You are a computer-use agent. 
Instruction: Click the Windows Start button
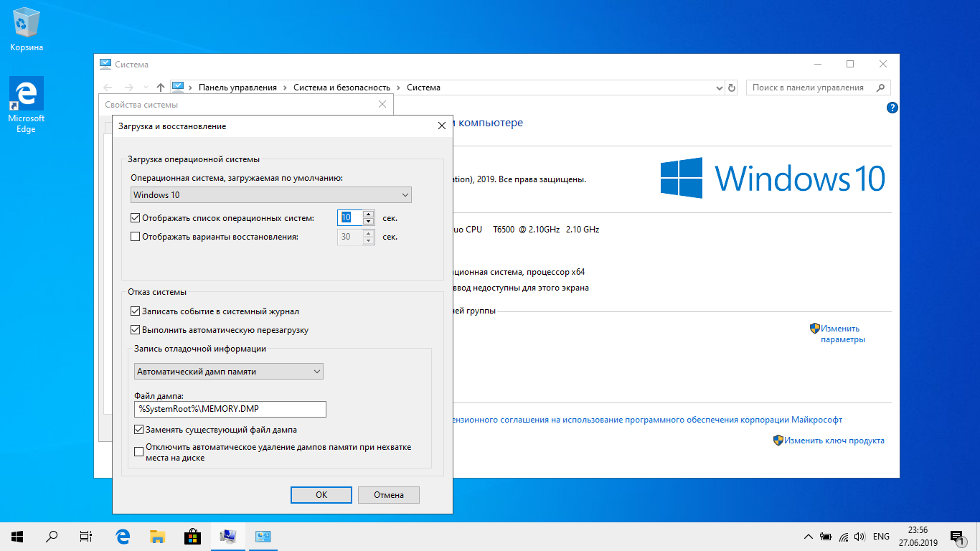tap(17, 536)
